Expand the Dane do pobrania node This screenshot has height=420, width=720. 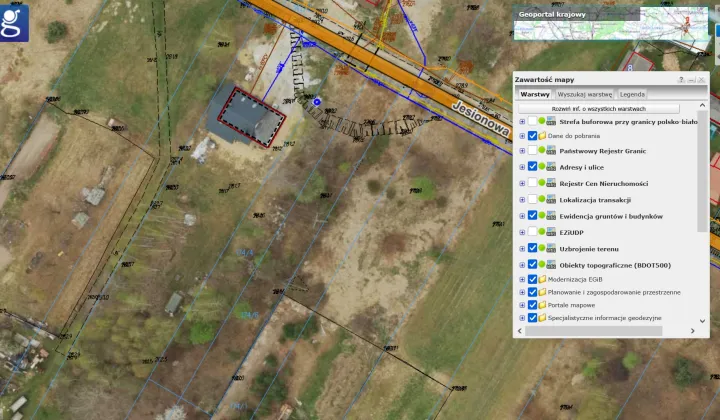522,136
